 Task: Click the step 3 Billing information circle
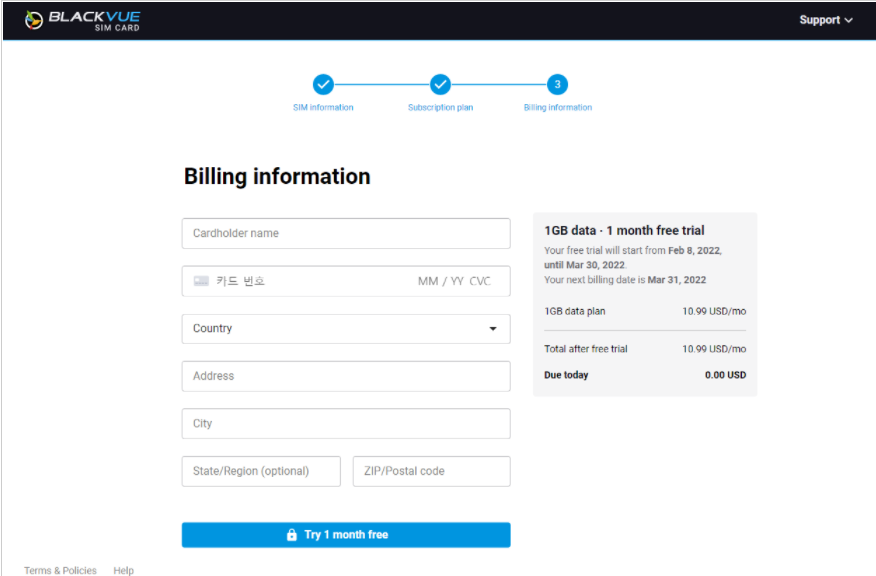(x=557, y=85)
